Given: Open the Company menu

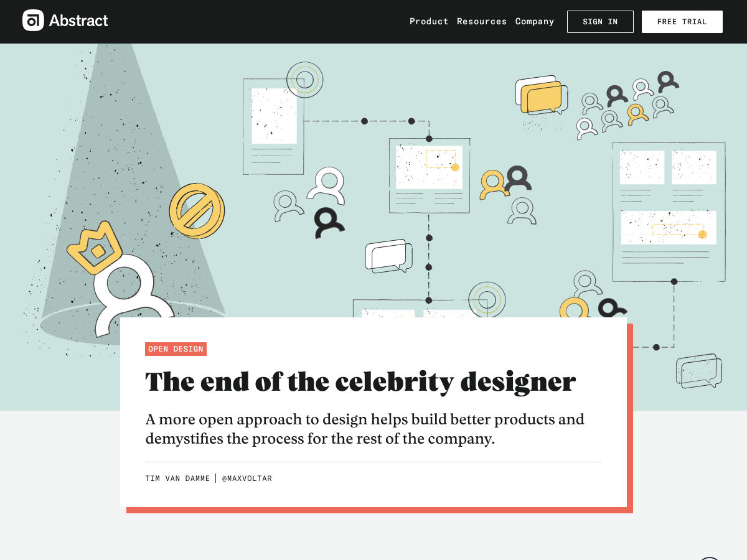Looking at the screenshot, I should pyautogui.click(x=534, y=21).
